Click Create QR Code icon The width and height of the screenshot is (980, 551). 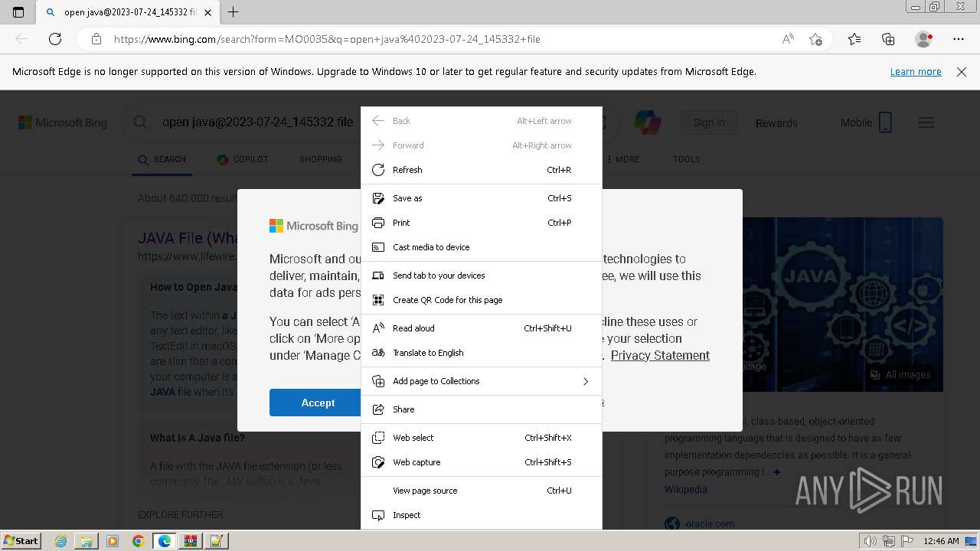pyautogui.click(x=377, y=300)
